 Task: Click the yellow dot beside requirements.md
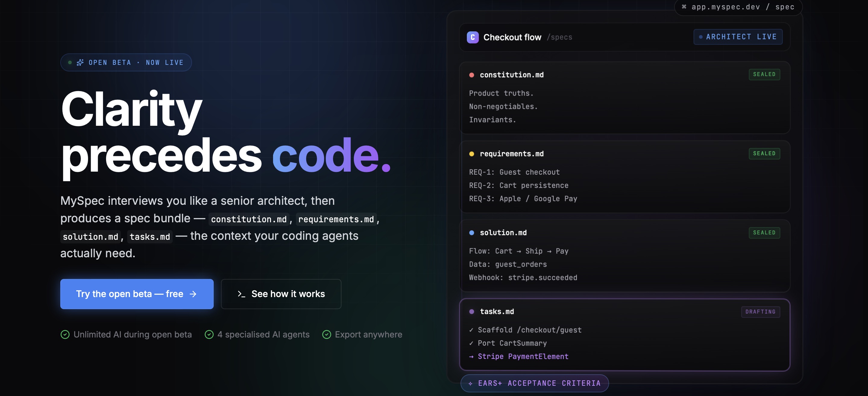click(472, 154)
